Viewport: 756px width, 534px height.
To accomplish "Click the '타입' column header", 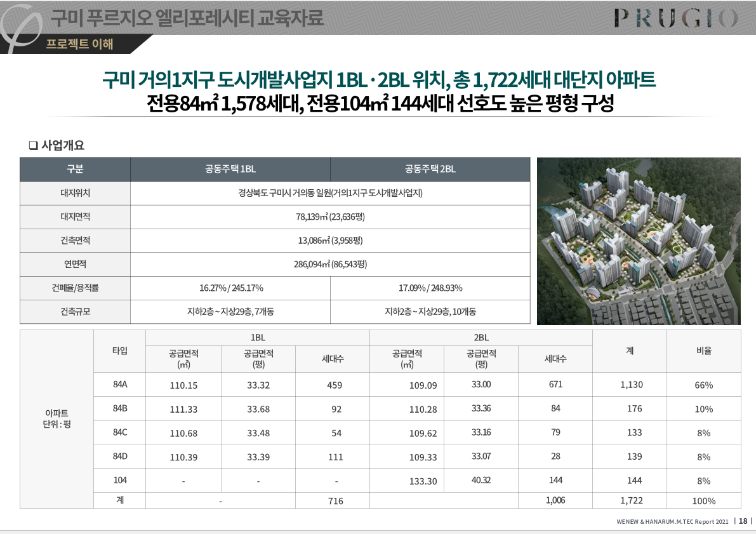I will pos(119,351).
